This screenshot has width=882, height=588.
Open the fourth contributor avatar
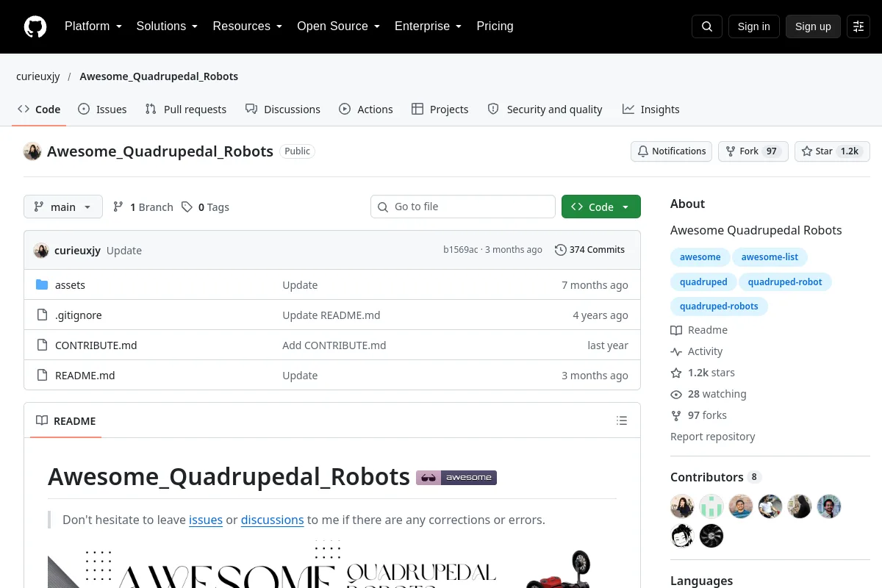pyautogui.click(x=770, y=506)
